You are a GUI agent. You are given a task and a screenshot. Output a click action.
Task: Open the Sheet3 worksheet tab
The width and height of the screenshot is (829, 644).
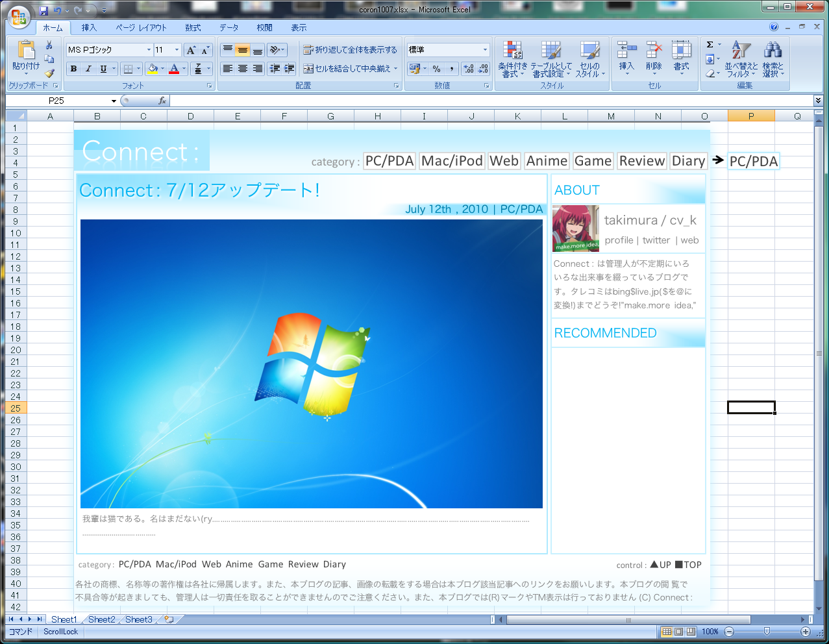138,619
